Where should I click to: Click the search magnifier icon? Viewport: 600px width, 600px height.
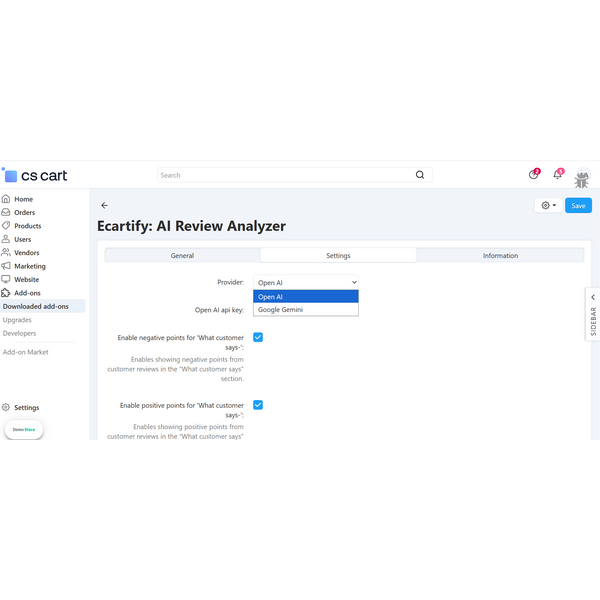point(420,175)
